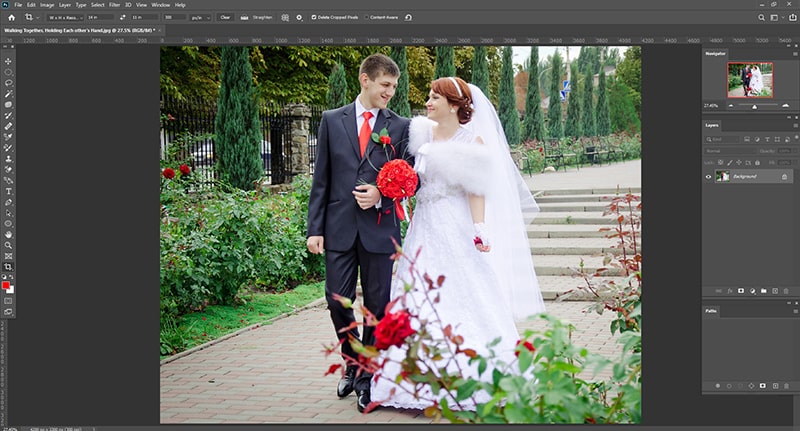The height and width of the screenshot is (431, 800).
Task: Click the Clear button
Action: 225,17
